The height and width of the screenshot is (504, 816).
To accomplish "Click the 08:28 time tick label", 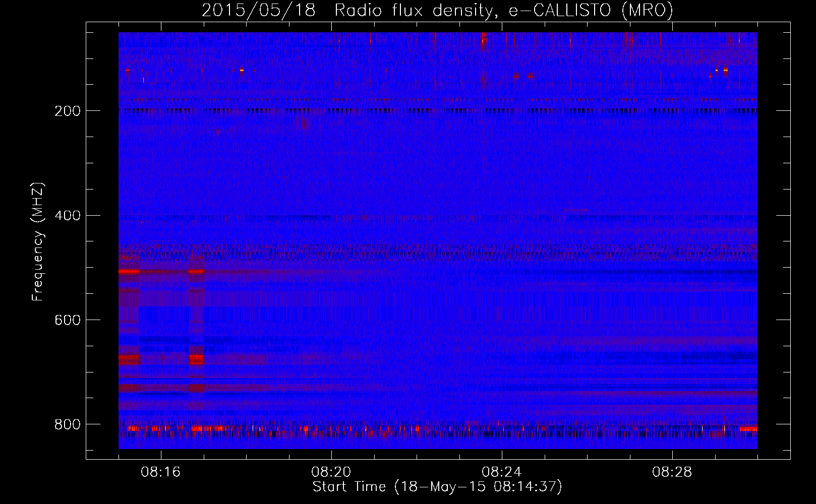I will (x=672, y=472).
